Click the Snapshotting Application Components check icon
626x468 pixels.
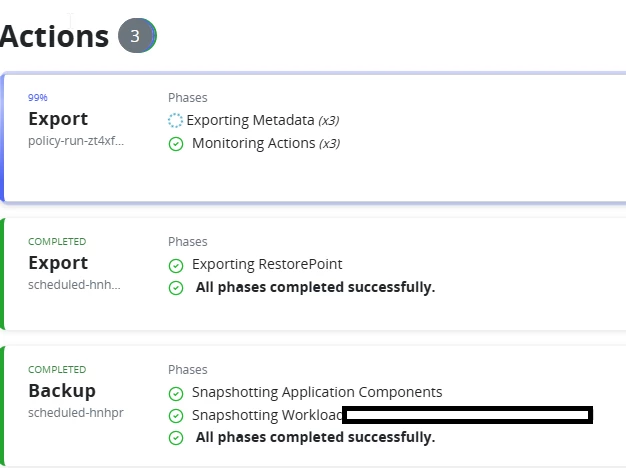point(176,393)
